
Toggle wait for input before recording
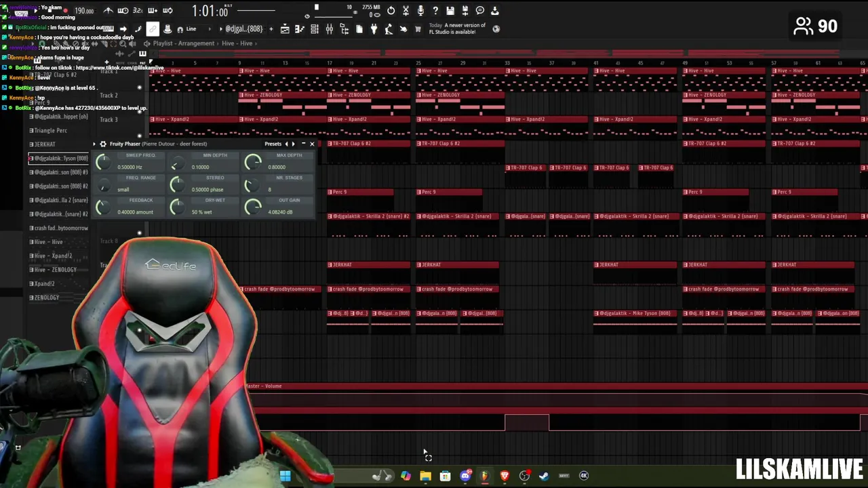[123, 11]
